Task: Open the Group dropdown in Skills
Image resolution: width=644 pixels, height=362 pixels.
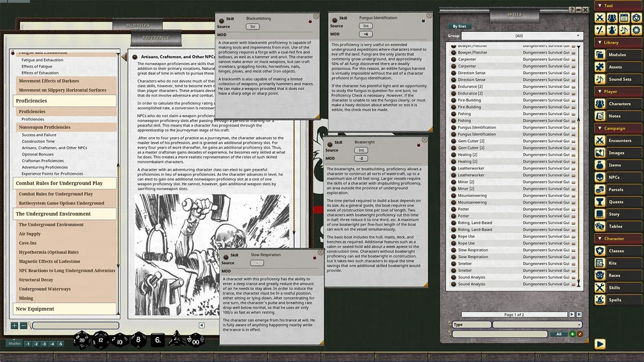Action: (x=522, y=36)
